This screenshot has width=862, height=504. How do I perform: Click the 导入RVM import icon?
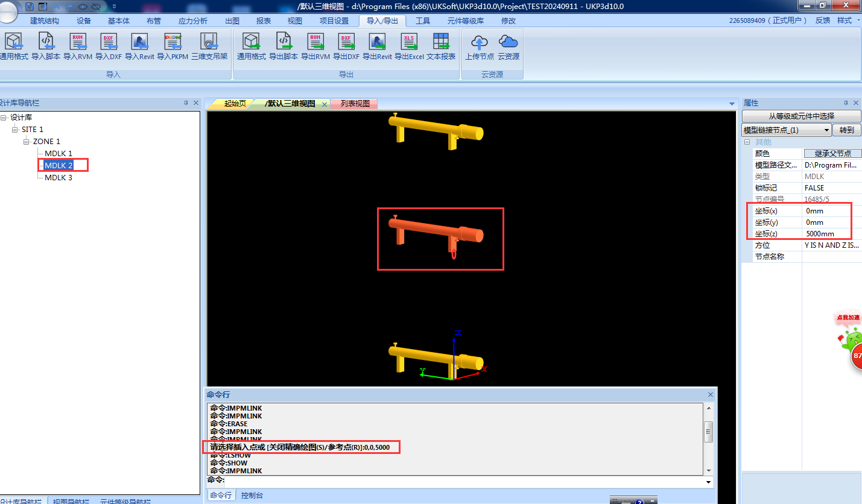pyautogui.click(x=78, y=42)
